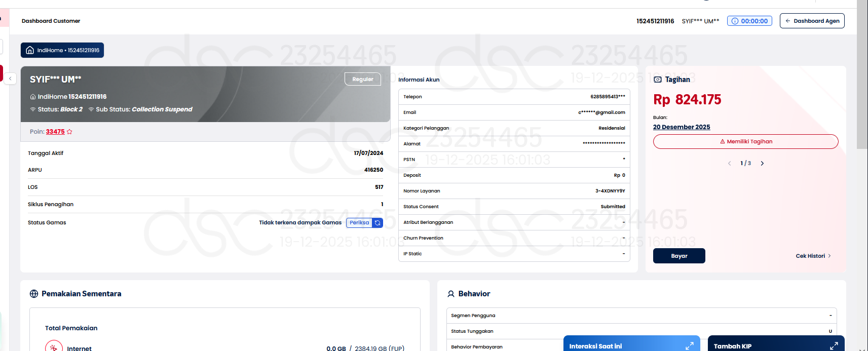This screenshot has width=868, height=351.
Task: Click the home icon in IndiHome tab
Action: pyautogui.click(x=30, y=50)
